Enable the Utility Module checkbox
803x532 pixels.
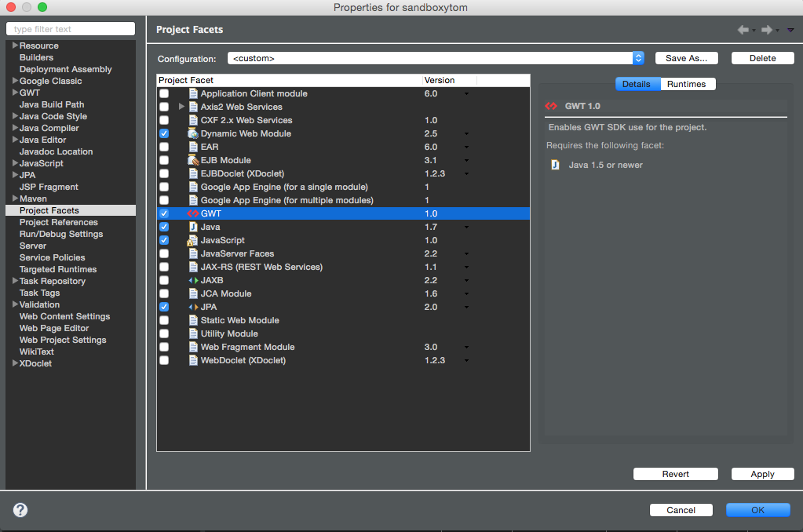[x=164, y=333]
